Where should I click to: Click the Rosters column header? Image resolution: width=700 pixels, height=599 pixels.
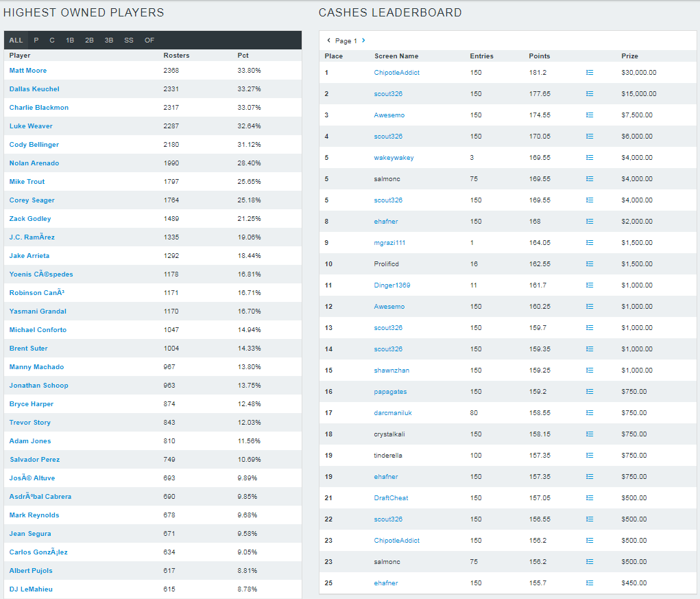point(176,56)
